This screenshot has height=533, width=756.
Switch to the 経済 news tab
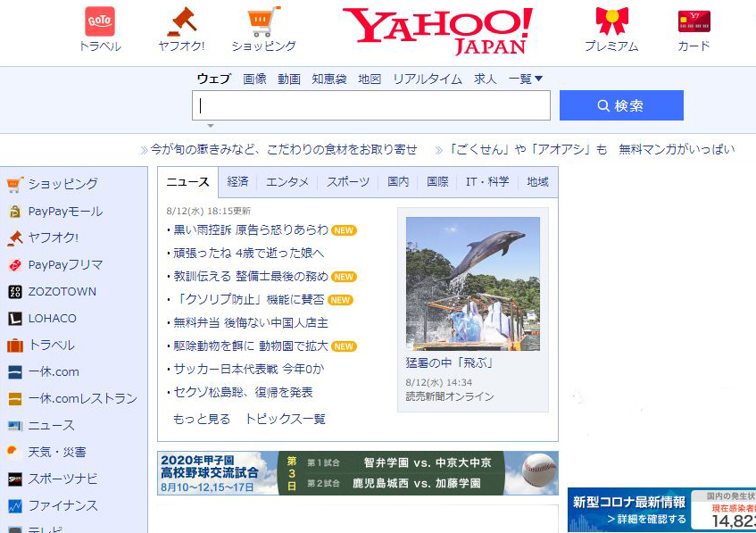(237, 182)
